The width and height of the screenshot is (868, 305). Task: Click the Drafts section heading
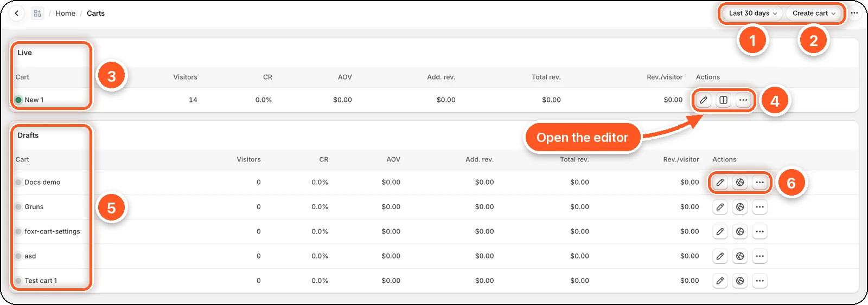point(28,135)
